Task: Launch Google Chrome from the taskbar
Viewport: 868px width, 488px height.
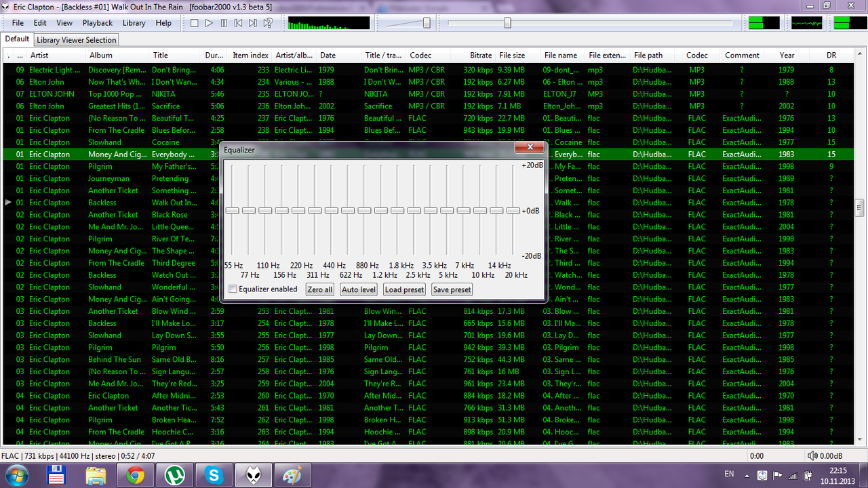Action: [x=135, y=476]
